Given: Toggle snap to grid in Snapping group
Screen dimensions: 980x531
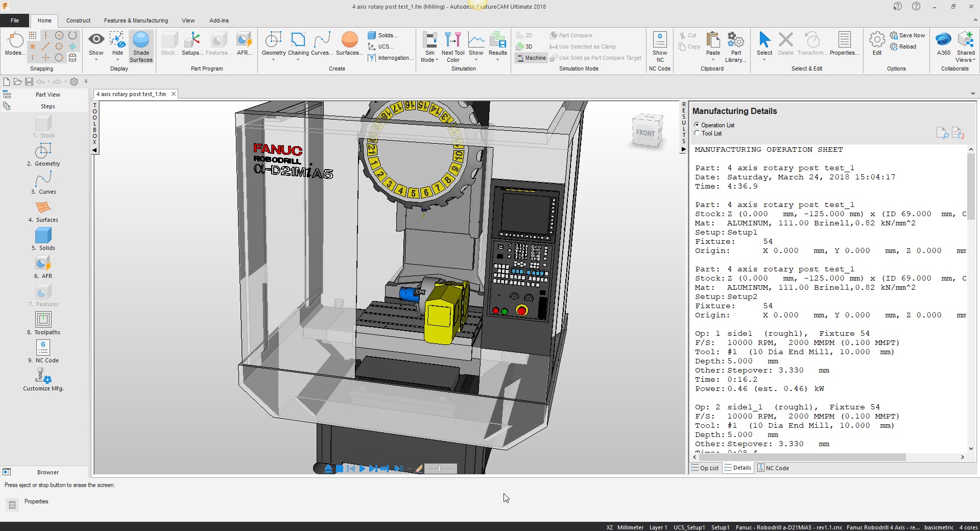Looking at the screenshot, I should pyautogui.click(x=33, y=35).
